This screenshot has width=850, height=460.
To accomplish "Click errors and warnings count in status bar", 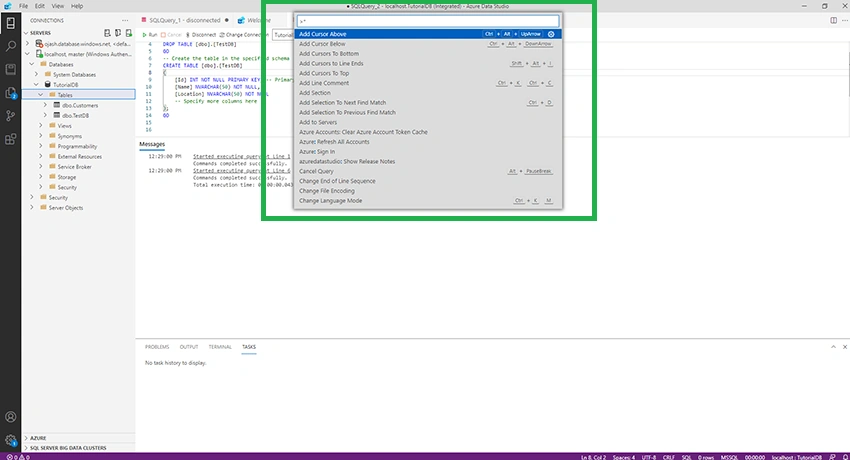I will tap(18, 457).
